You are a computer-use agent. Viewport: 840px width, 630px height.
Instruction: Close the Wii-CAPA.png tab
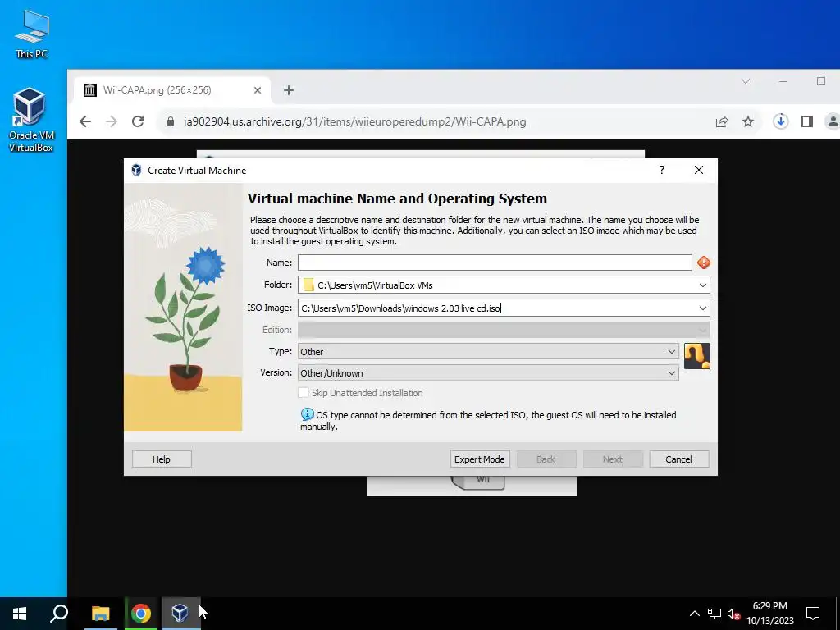[x=258, y=90]
